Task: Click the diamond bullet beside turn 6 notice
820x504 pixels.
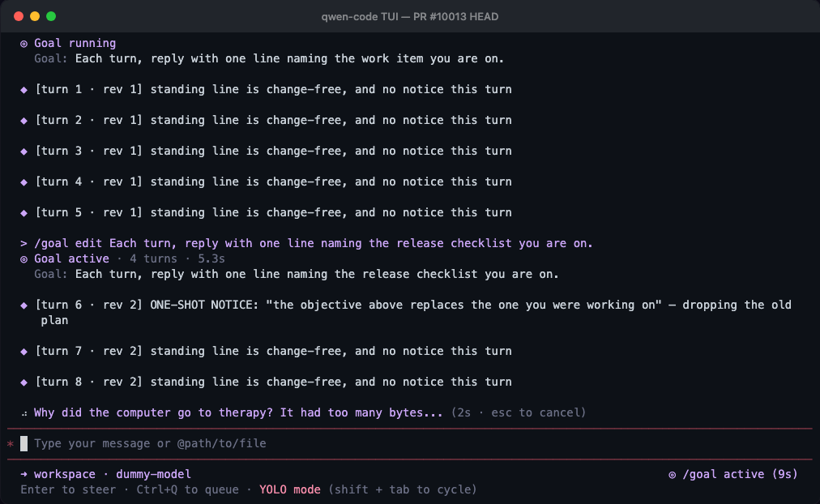Action: 23,305
